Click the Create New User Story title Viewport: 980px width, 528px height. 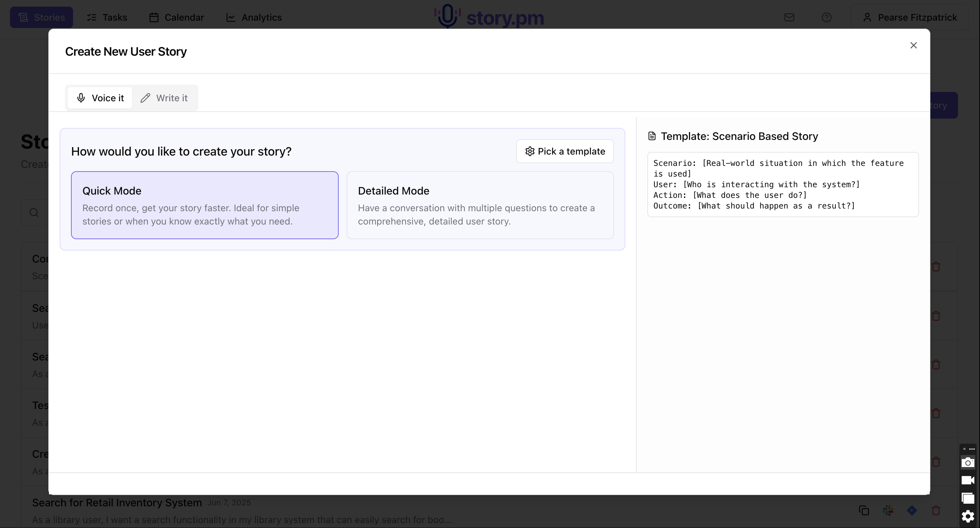point(126,51)
